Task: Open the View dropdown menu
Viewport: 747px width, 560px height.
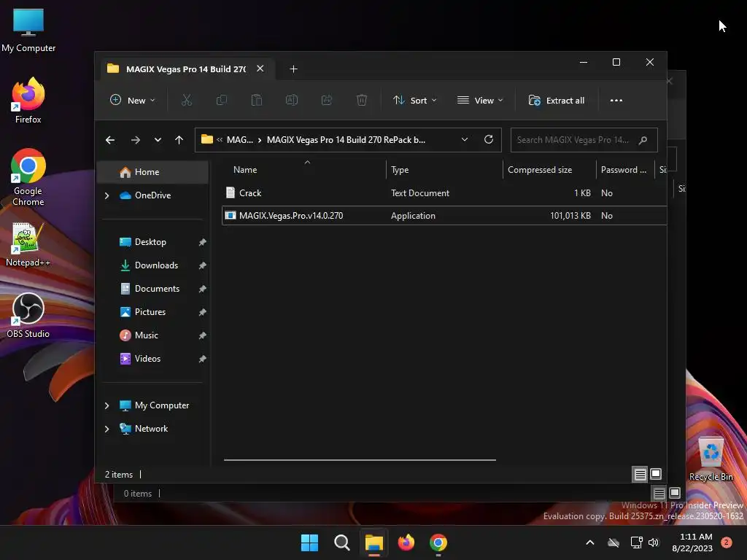Action: (x=480, y=101)
